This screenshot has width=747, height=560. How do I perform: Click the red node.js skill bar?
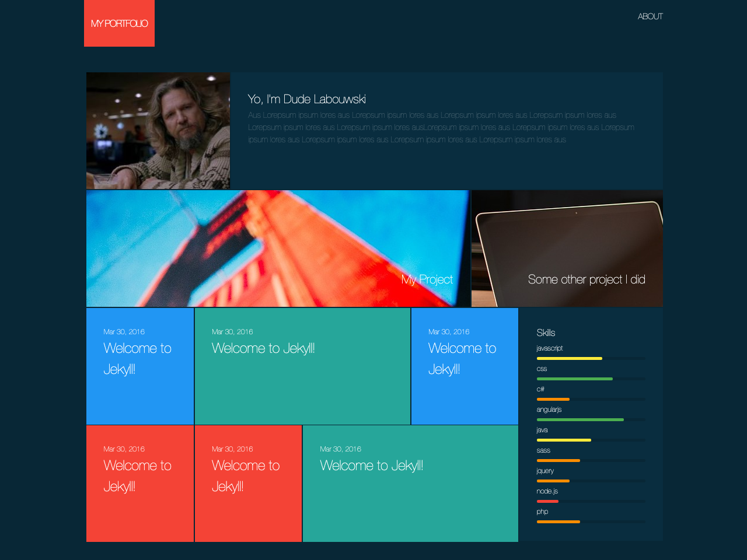[x=547, y=501]
